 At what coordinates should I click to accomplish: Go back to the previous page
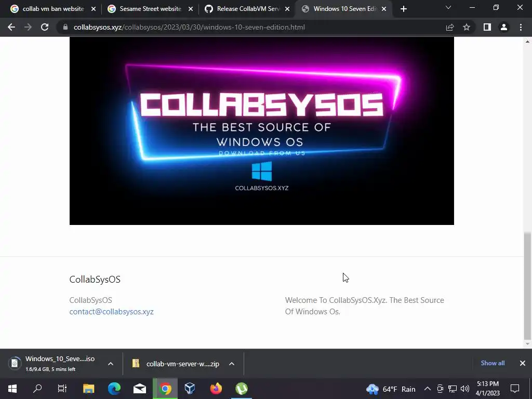[x=11, y=27]
